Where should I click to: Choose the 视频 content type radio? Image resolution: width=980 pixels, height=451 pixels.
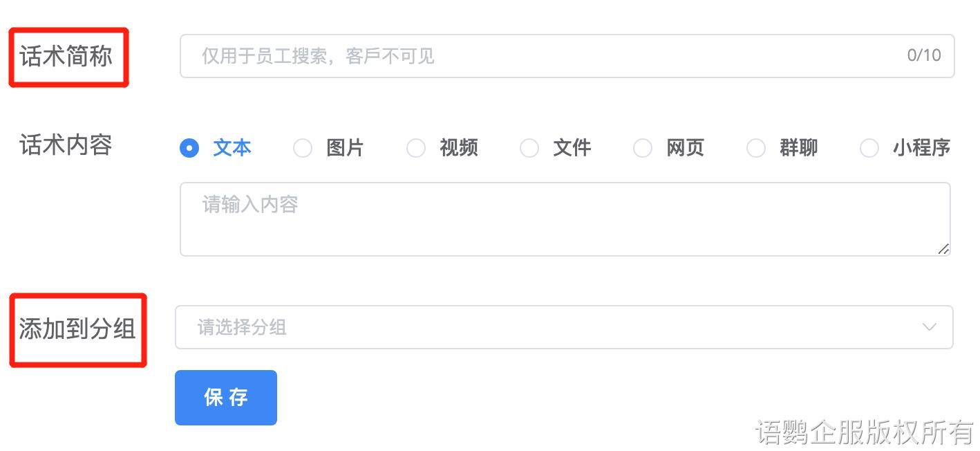[x=416, y=148]
